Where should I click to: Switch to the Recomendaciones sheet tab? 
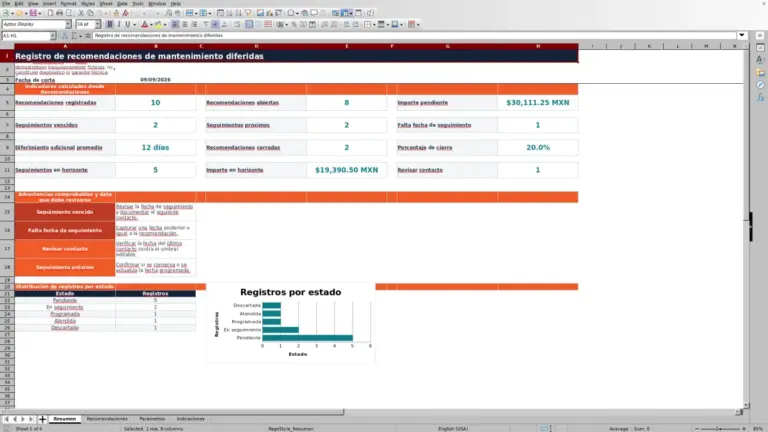tap(107, 419)
